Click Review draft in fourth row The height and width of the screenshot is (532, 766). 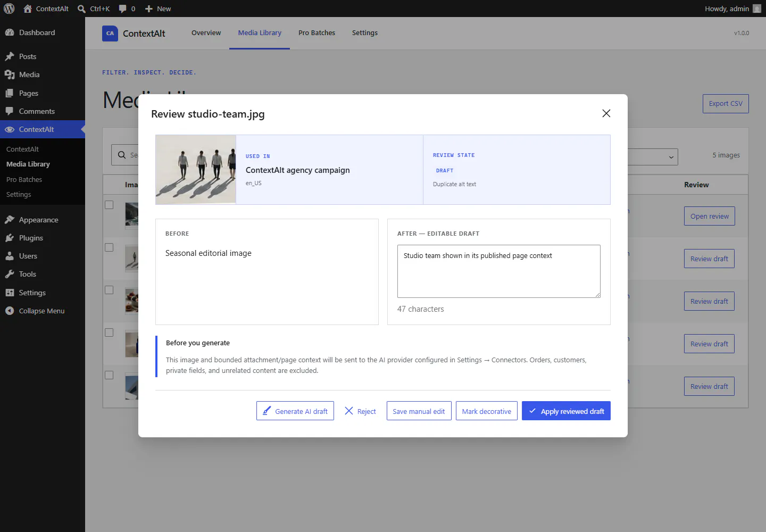[709, 344]
